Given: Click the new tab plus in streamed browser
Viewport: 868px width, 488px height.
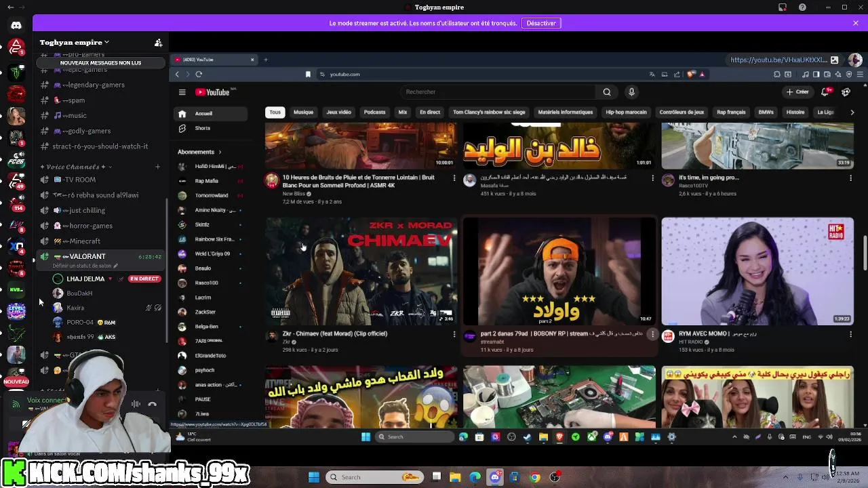Looking at the screenshot, I should [x=266, y=60].
